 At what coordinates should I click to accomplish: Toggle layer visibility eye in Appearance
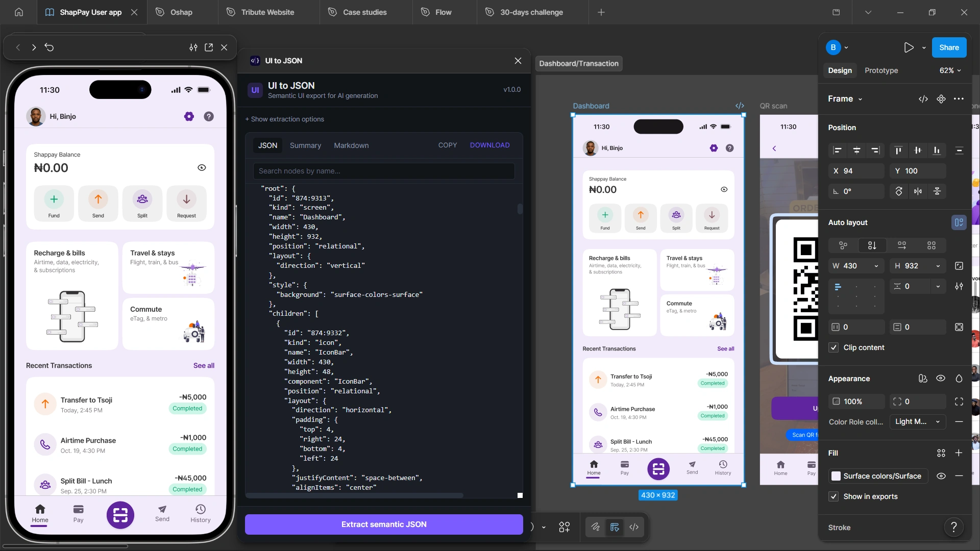click(x=941, y=379)
